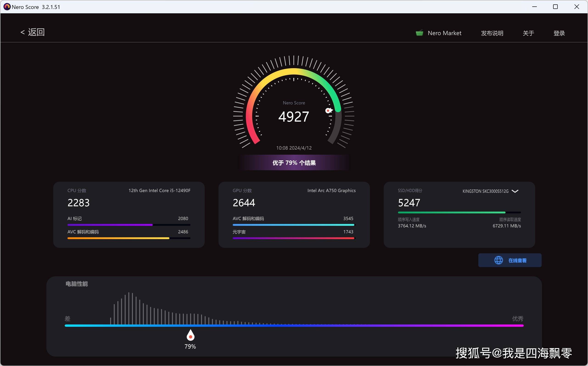Open the 关于 about page
588x366 pixels.
(x=528, y=33)
